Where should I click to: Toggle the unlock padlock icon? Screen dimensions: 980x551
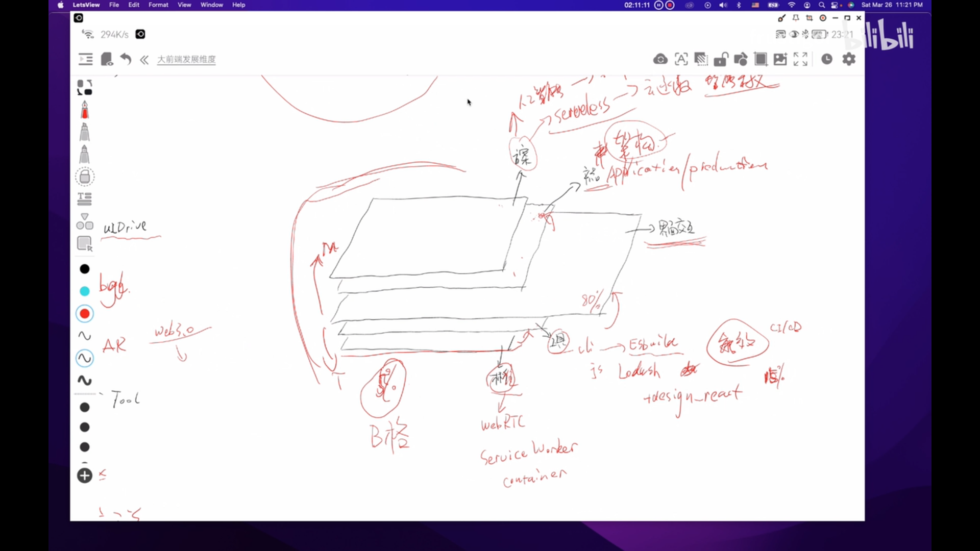[x=720, y=59]
